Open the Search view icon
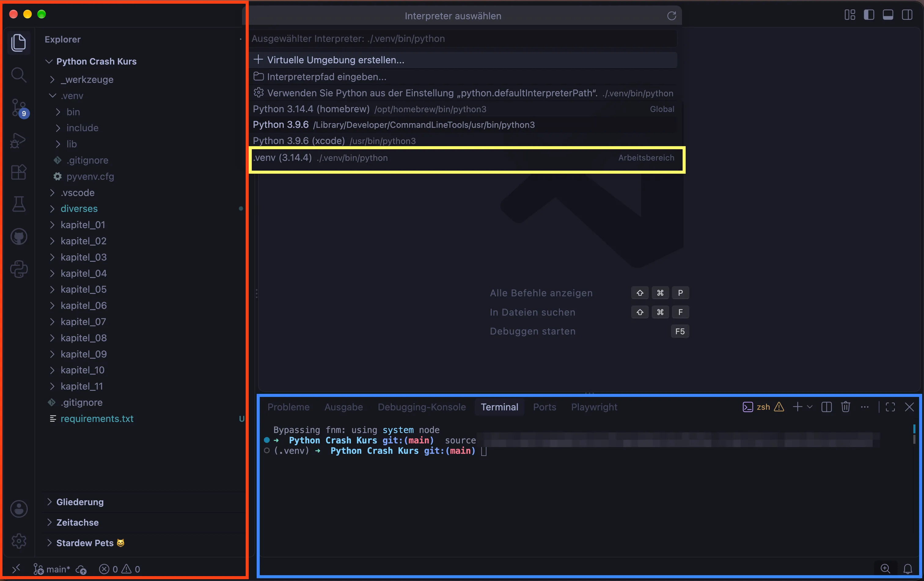This screenshot has height=581, width=924. tap(18, 75)
